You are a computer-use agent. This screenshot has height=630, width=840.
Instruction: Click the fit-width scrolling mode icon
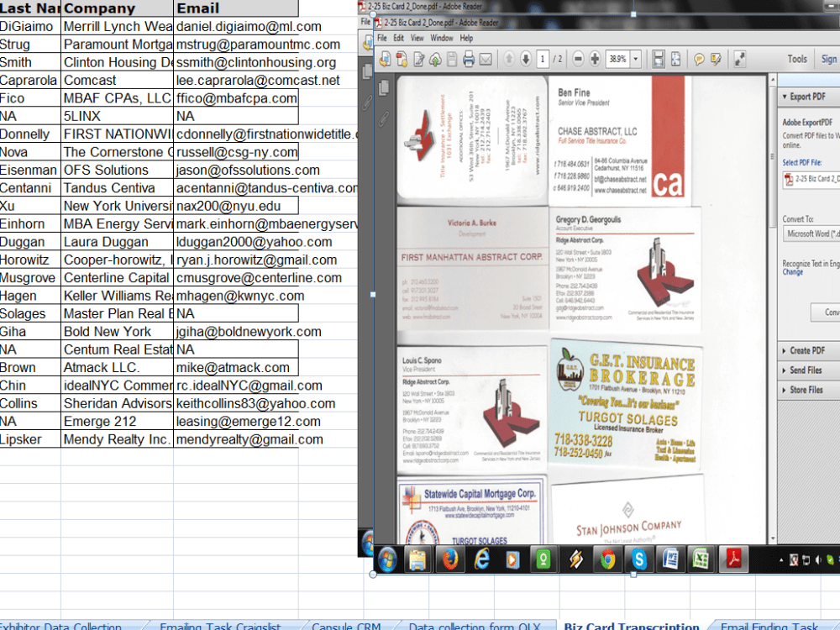659,59
